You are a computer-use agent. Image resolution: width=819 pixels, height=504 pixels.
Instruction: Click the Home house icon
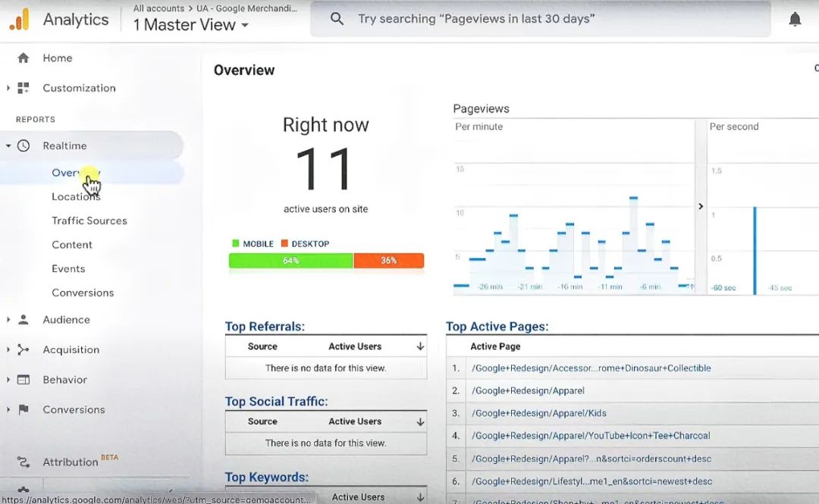[x=23, y=58]
